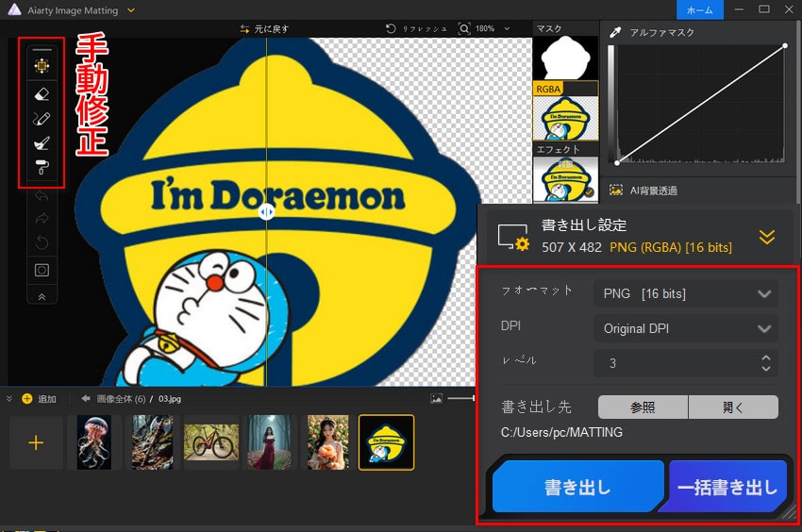Collapse the filmstrip with double chevron
The image size is (802, 532).
coord(9,398)
